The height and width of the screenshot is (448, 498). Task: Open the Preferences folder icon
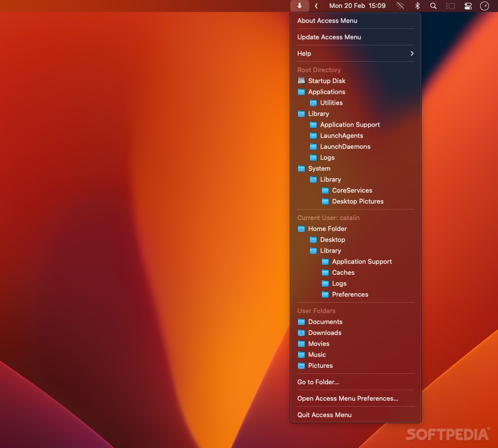325,294
